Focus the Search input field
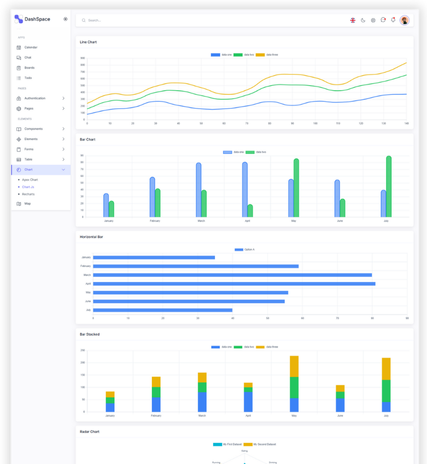This screenshot has height=464, width=427. pyautogui.click(x=213, y=20)
